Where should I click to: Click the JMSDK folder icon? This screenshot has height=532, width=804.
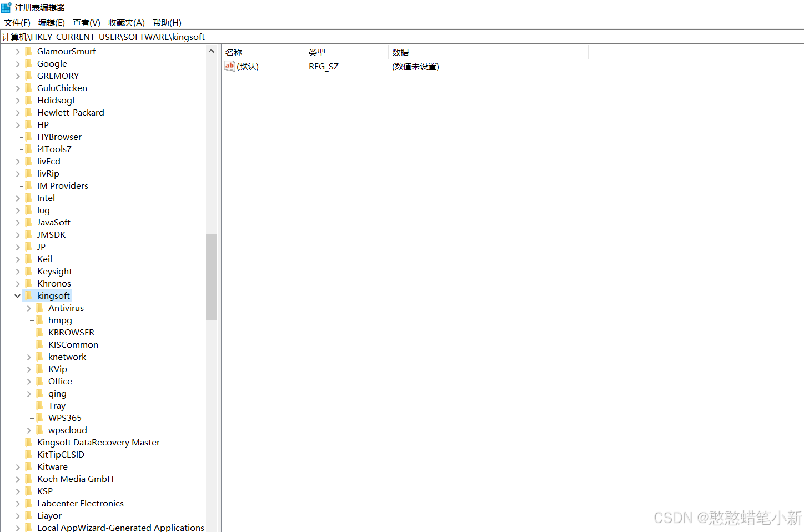[x=29, y=234]
